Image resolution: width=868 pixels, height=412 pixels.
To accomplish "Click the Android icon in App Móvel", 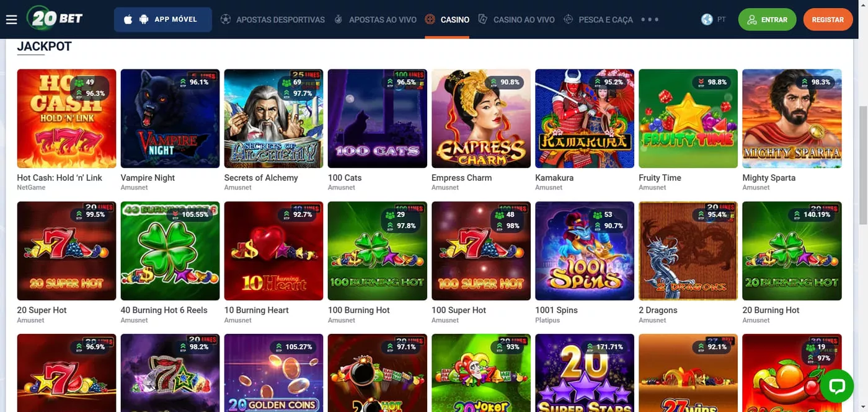I will [144, 20].
